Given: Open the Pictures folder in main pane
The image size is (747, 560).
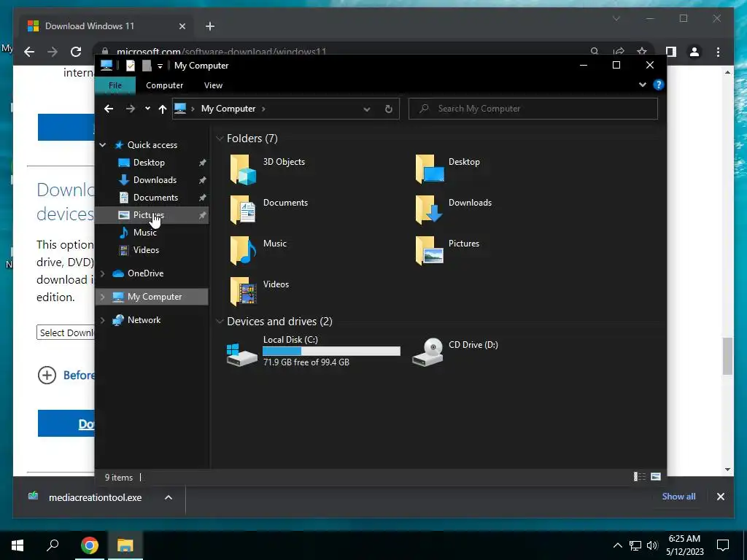Looking at the screenshot, I should (x=429, y=251).
